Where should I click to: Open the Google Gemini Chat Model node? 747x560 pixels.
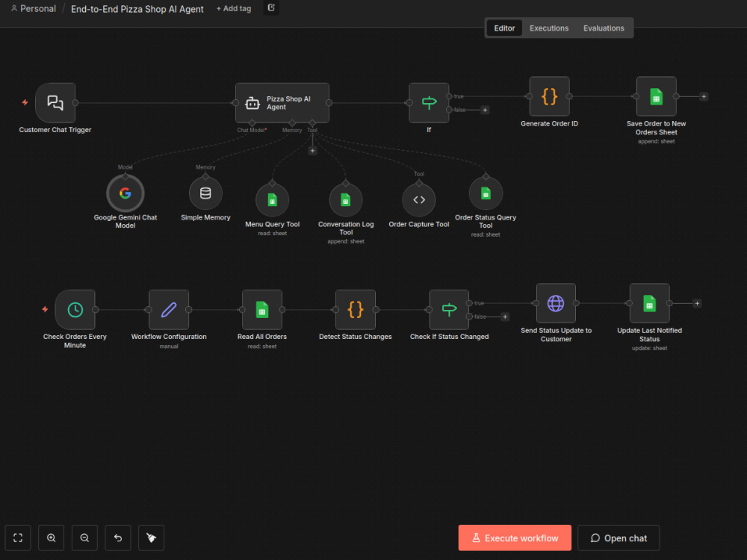coord(125,193)
